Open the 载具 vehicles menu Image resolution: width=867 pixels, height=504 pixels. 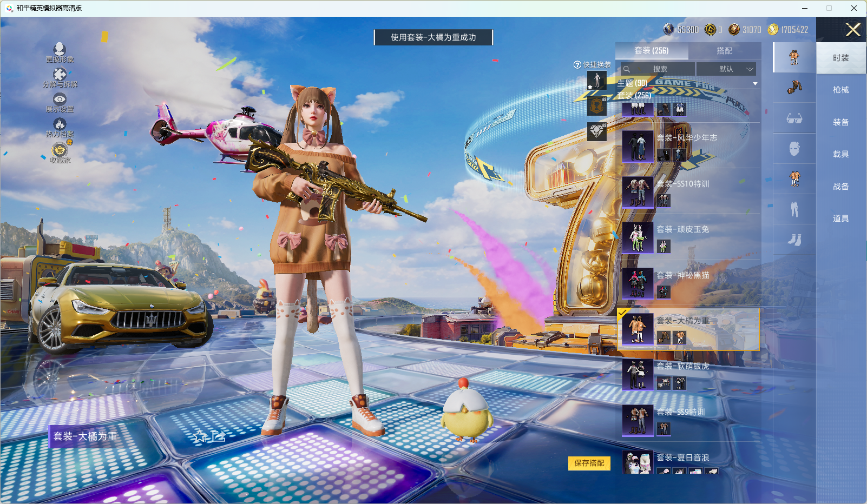coord(841,154)
